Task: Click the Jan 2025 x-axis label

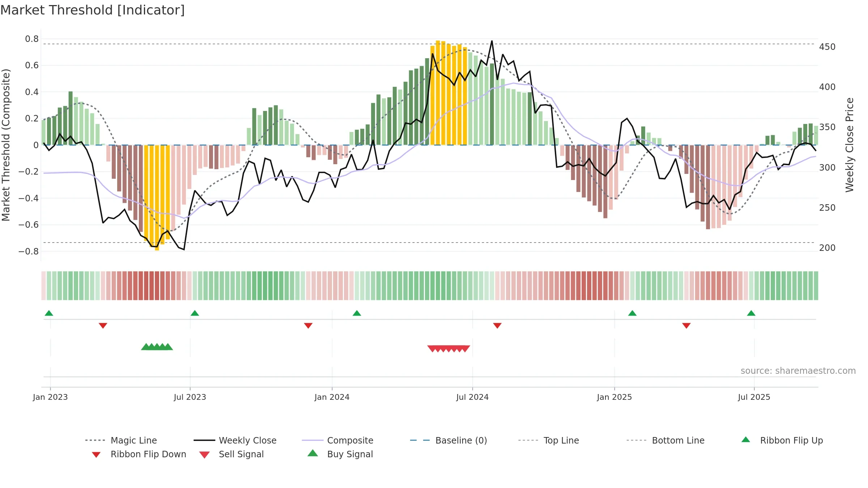Action: tap(614, 397)
